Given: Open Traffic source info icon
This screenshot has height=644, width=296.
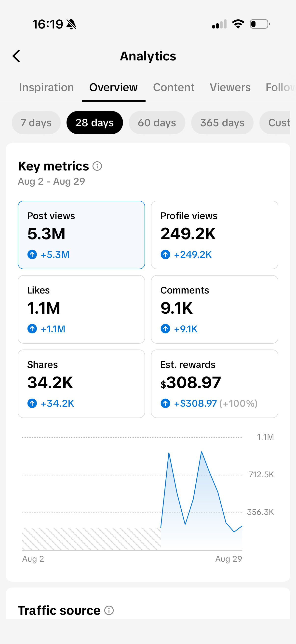Looking at the screenshot, I should (x=109, y=610).
